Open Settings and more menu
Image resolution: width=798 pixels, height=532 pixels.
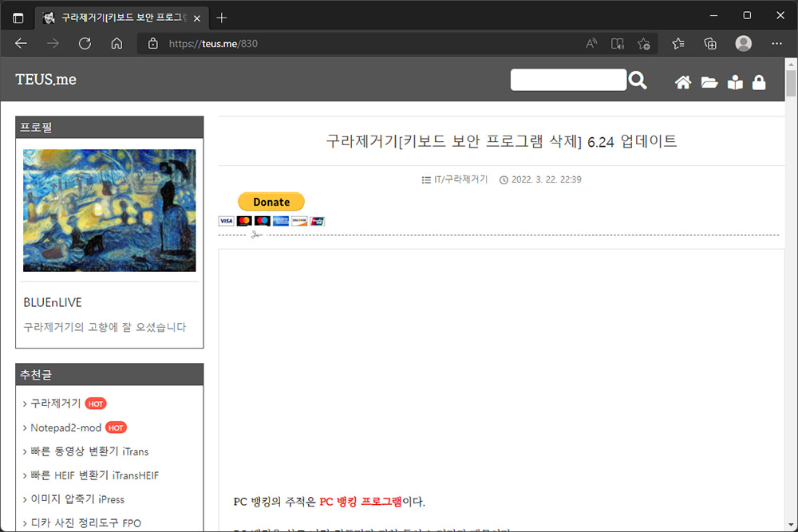tap(776, 44)
